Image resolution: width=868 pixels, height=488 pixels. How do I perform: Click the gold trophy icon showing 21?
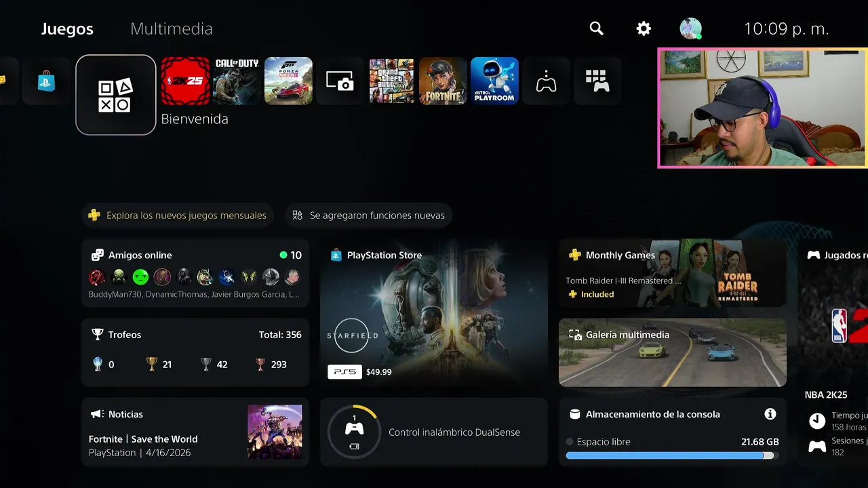(x=152, y=364)
